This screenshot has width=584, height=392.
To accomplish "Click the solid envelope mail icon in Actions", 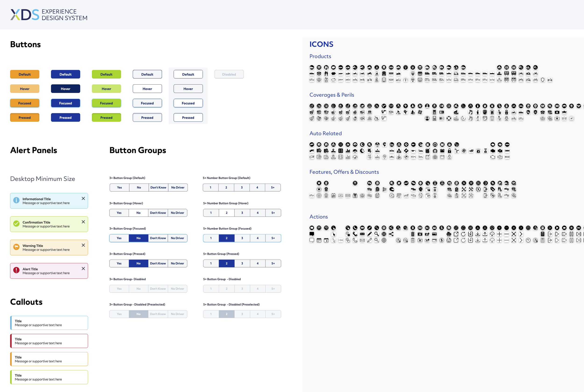I will (x=362, y=234).
